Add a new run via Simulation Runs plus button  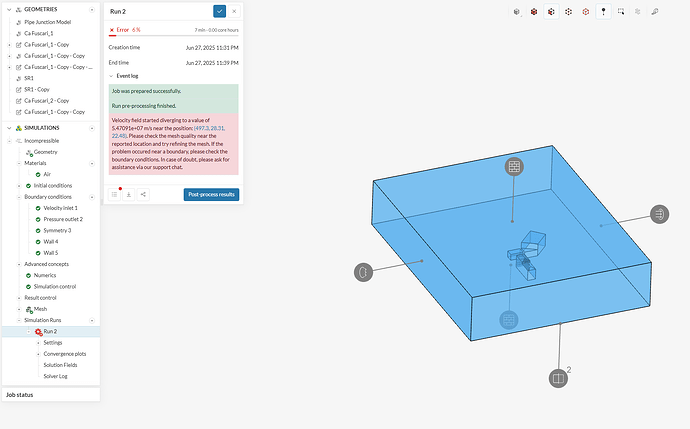pyautogui.click(x=92, y=320)
